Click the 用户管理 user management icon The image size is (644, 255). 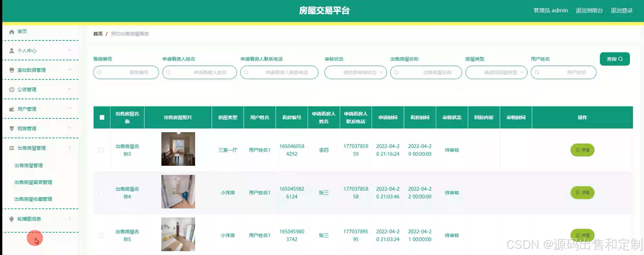click(x=11, y=109)
